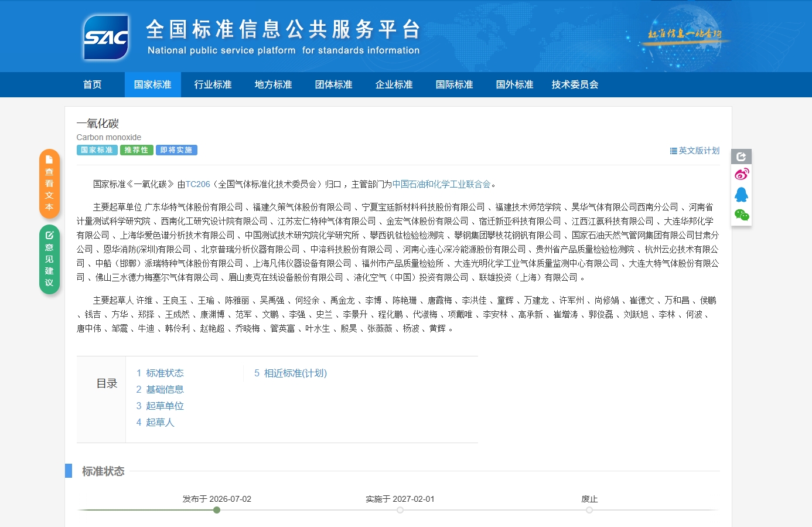Open the share icon in the side panel
Image resolution: width=812 pixels, height=527 pixels.
tap(741, 157)
